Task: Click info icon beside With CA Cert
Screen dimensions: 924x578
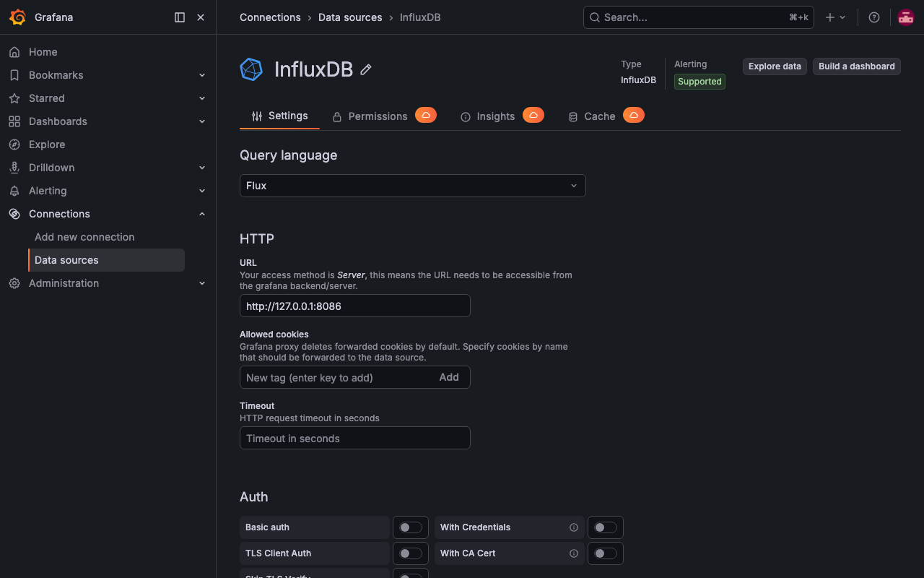Action: tap(574, 553)
